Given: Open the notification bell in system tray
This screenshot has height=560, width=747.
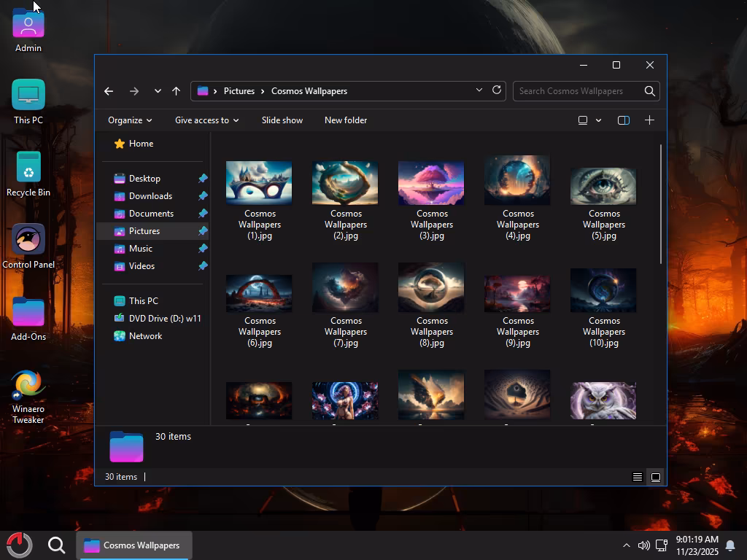Looking at the screenshot, I should pos(729,545).
